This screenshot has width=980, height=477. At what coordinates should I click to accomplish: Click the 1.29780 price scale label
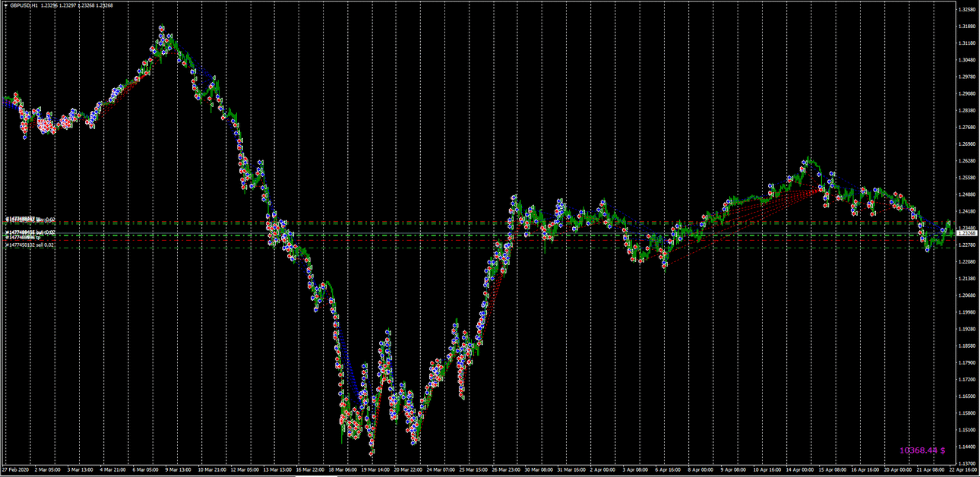tap(968, 77)
